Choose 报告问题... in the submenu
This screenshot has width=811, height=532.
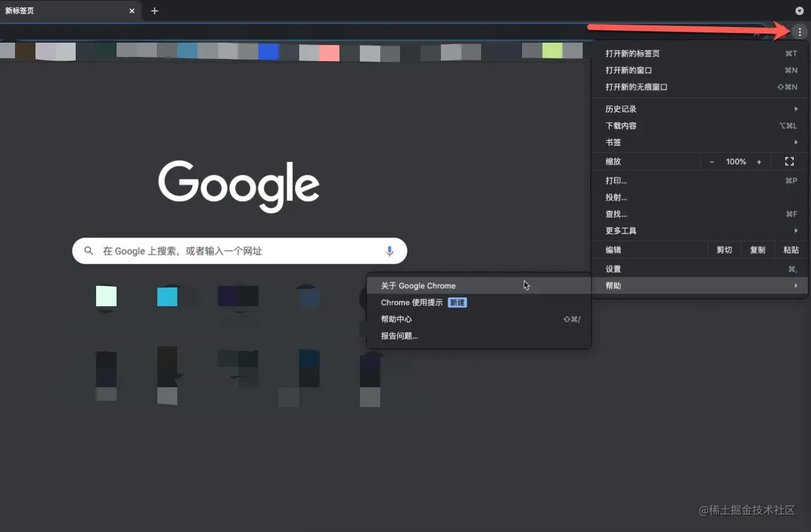point(479,336)
